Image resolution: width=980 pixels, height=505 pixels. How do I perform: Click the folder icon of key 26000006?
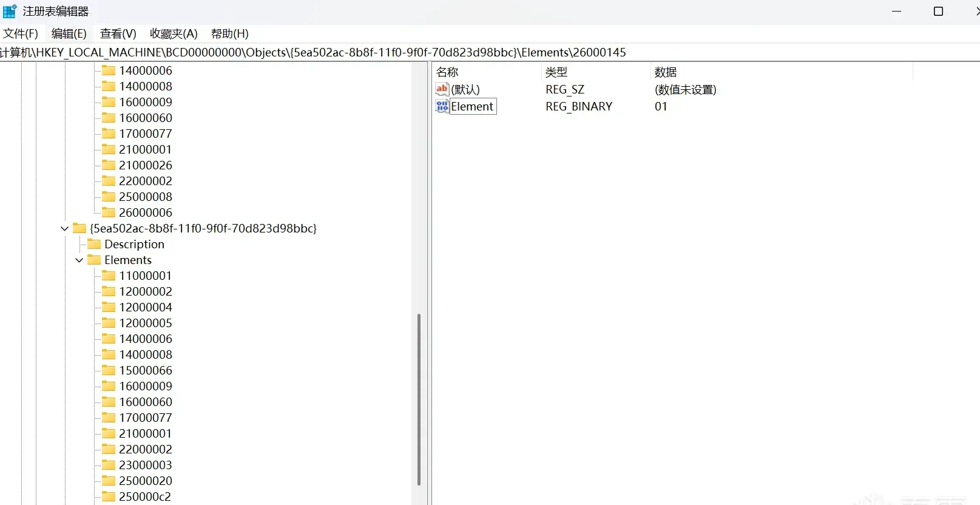click(x=109, y=212)
